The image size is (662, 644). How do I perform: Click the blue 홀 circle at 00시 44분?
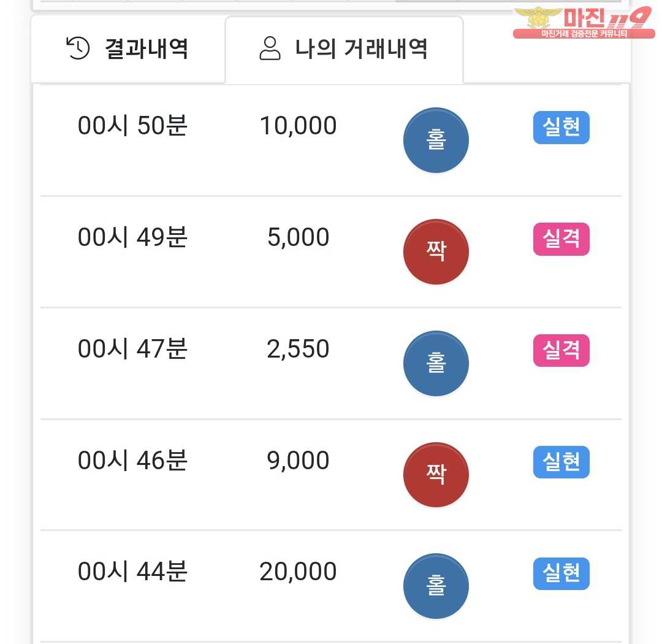[436, 586]
